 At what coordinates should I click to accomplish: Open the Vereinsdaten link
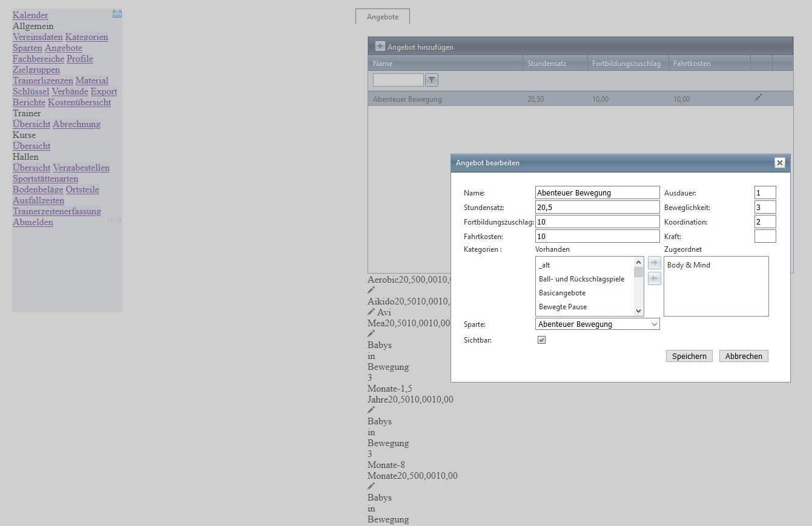click(x=38, y=37)
